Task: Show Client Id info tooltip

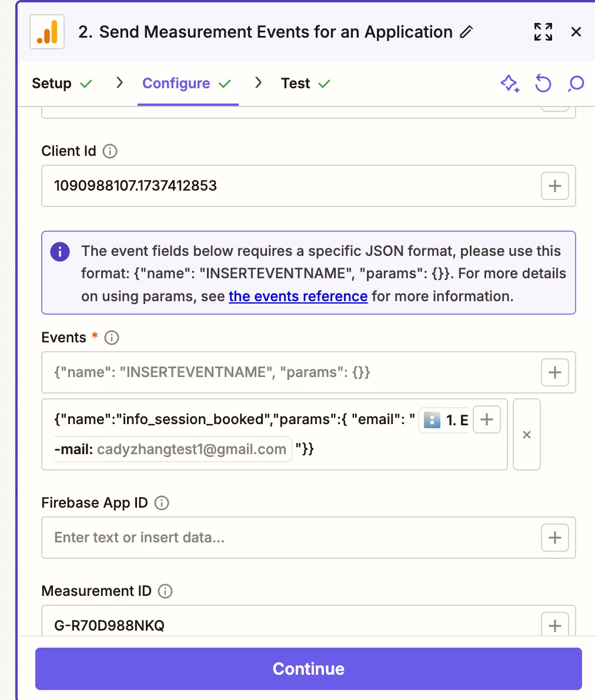Action: [110, 151]
